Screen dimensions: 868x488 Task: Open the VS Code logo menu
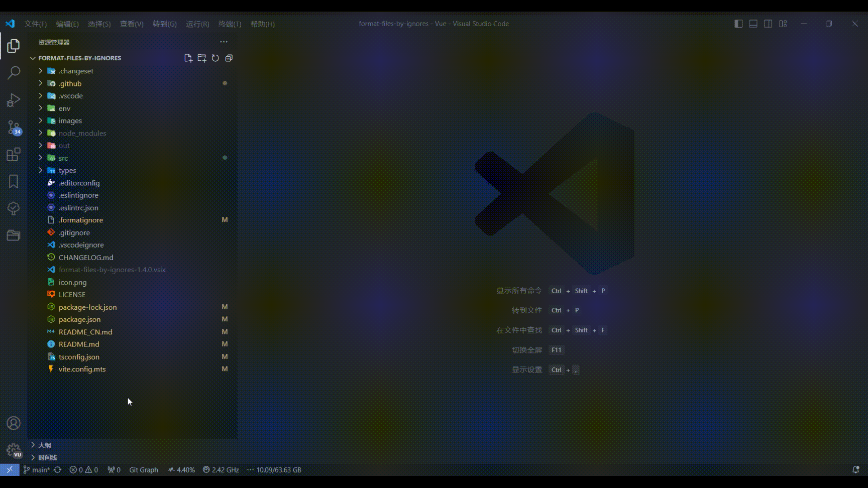point(10,24)
